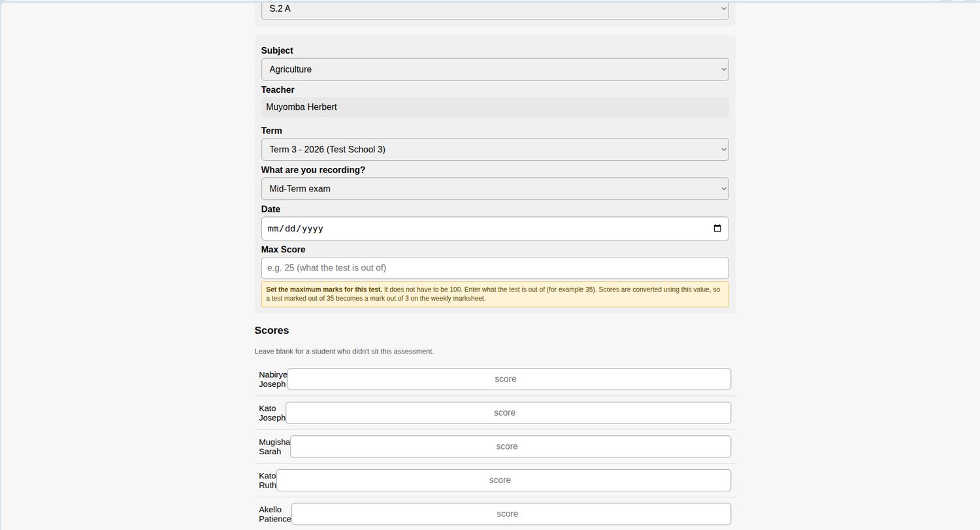Click the score field for Mugisha Sarah
The width and height of the screenshot is (980, 530).
point(510,446)
